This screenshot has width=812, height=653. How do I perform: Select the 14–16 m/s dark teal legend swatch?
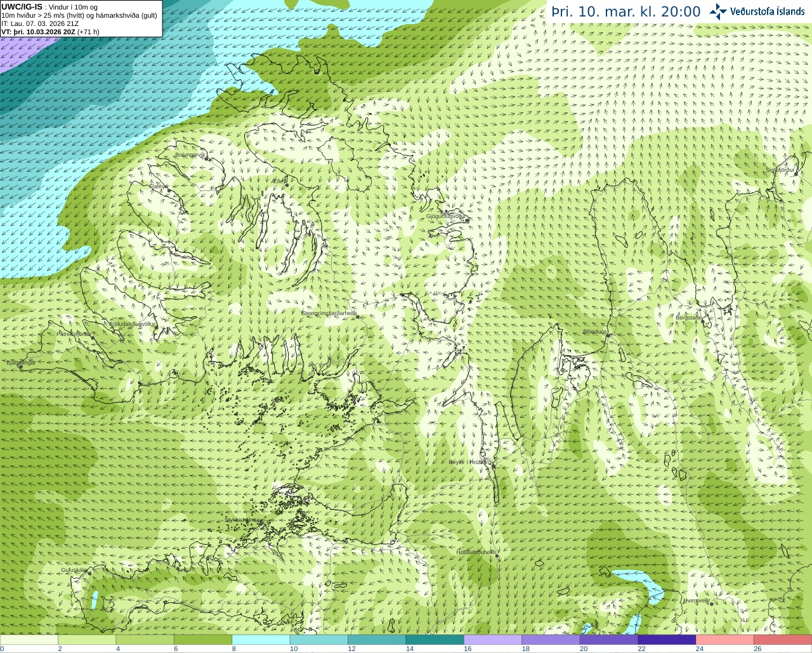click(435, 640)
